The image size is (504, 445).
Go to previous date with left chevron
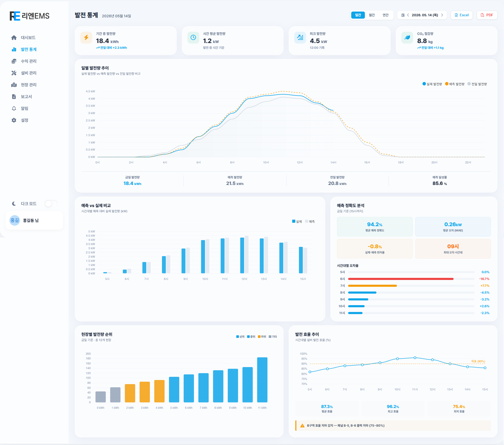408,15
